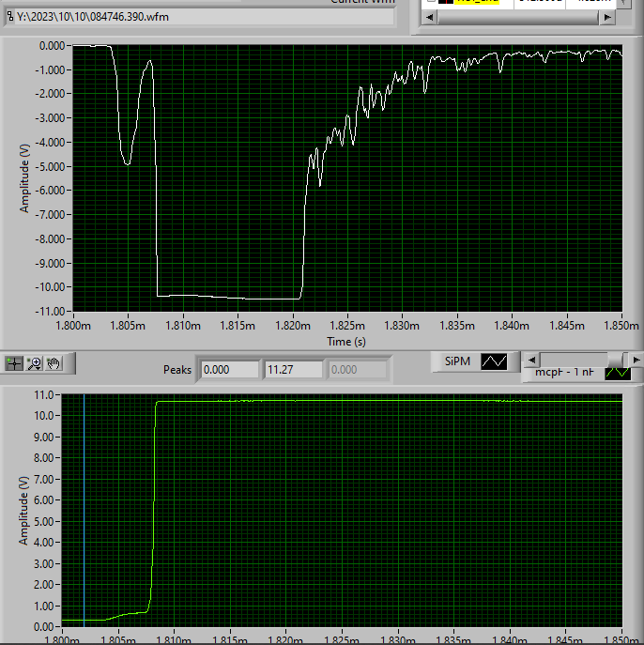Click the cursor color swatch in cursor table
This screenshot has height=645, width=644.
tap(446, 1)
